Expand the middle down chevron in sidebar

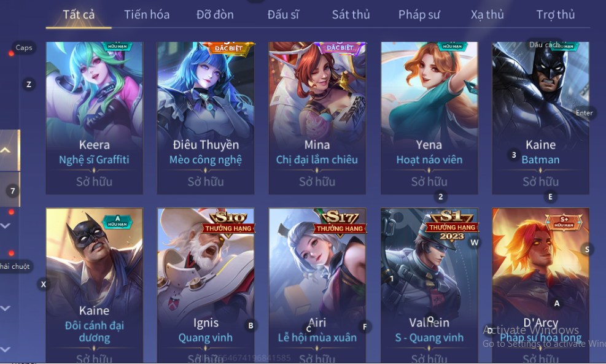(6, 308)
